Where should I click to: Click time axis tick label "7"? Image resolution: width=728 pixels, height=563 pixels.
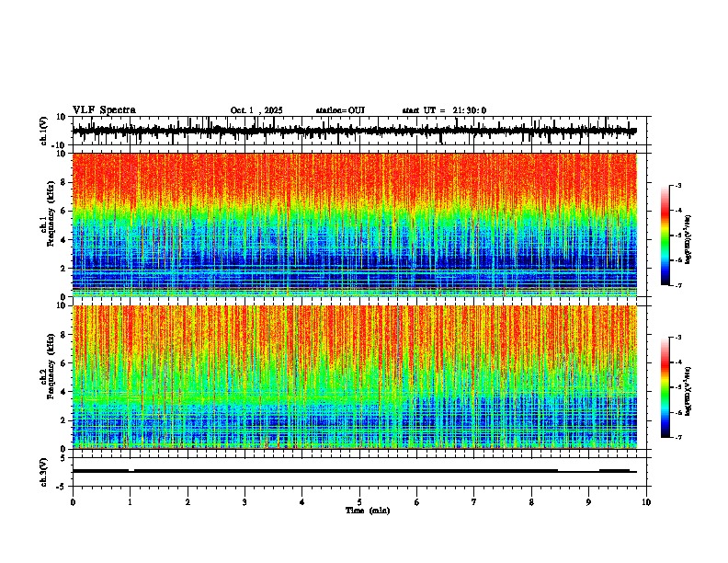(x=474, y=502)
